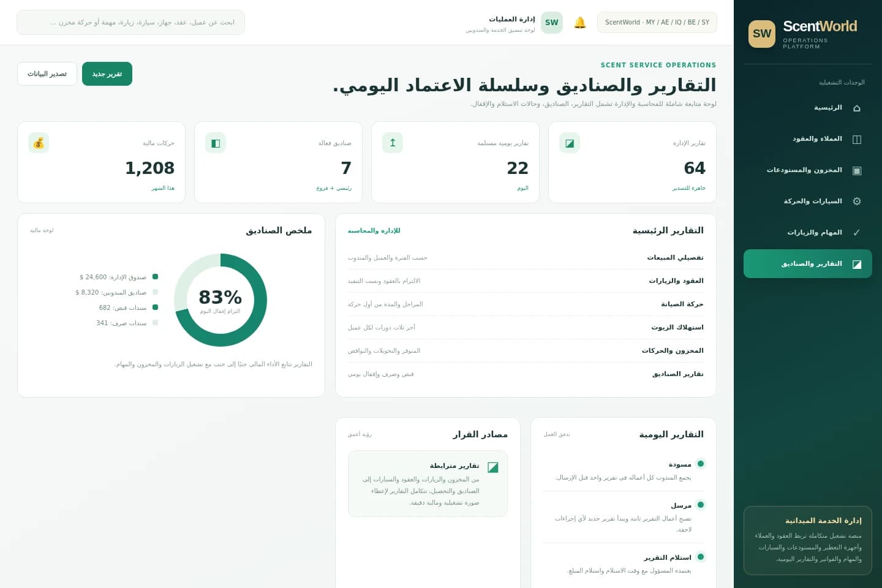Screen dimensions: 882x588
Task: Click the icon in the تقارير الإدارة card
Action: pyautogui.click(x=570, y=143)
